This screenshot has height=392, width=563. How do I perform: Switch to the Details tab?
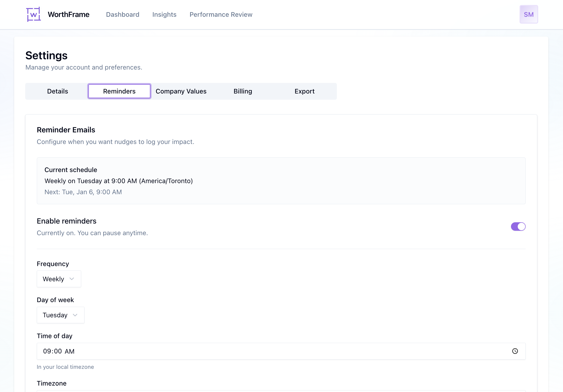point(57,91)
